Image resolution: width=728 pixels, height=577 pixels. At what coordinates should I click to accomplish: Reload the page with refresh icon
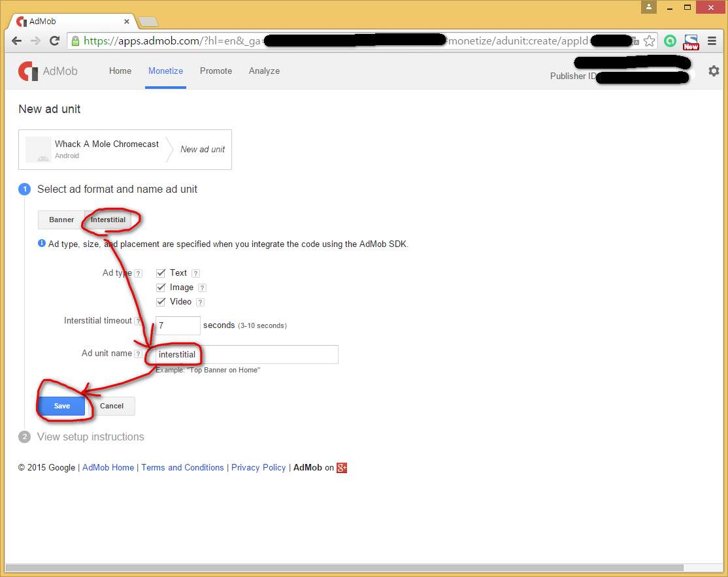54,41
